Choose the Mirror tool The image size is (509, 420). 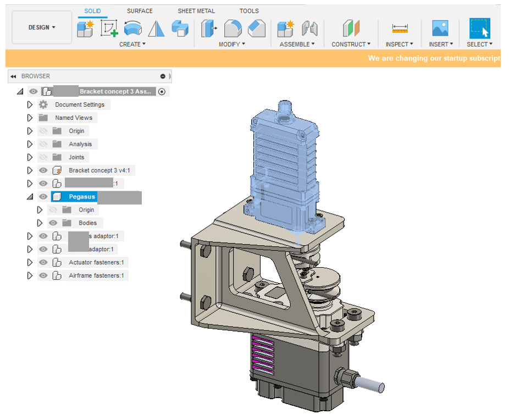156,29
